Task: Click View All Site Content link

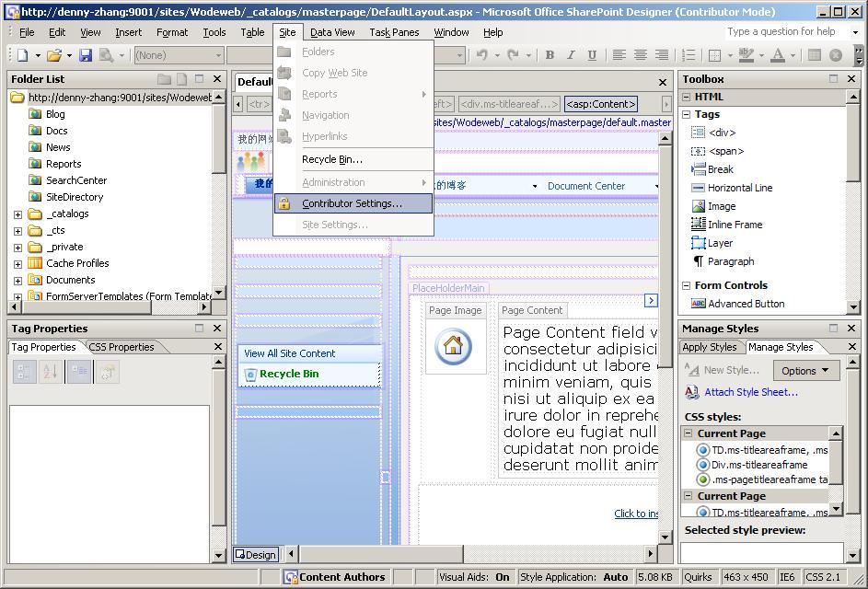Action: [x=290, y=353]
